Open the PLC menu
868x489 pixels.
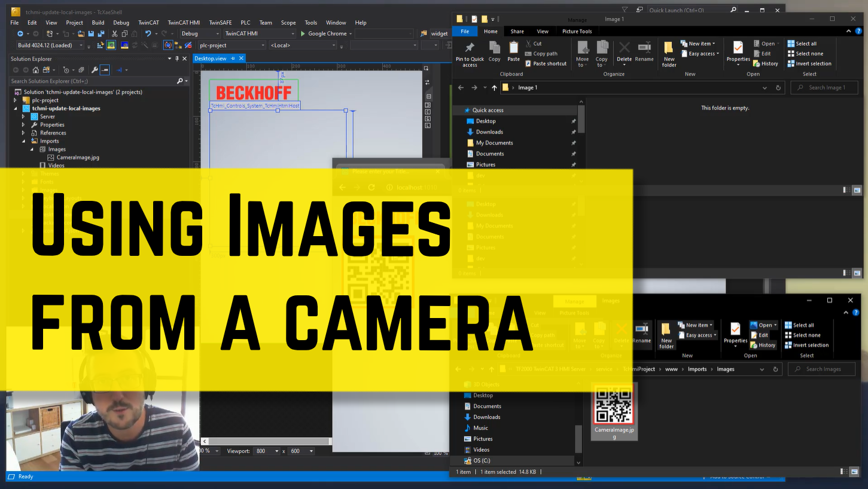pos(245,23)
